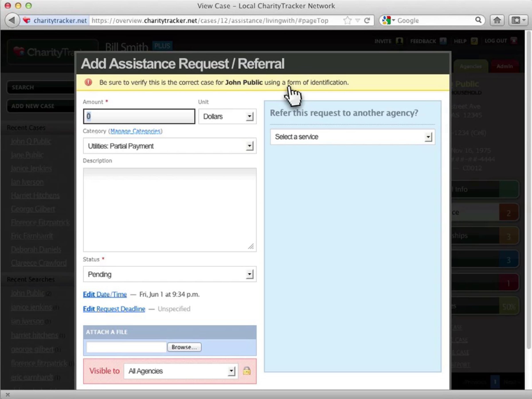Click the Edit Request Deadline link

(x=114, y=309)
